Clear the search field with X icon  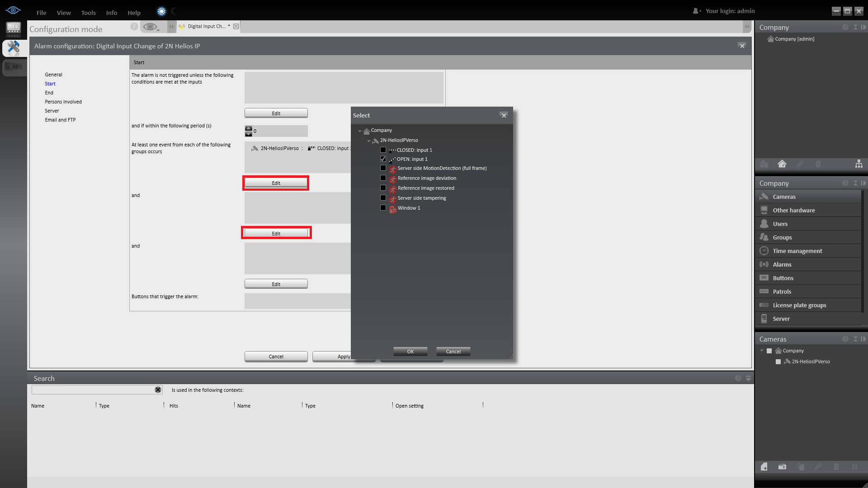(158, 390)
